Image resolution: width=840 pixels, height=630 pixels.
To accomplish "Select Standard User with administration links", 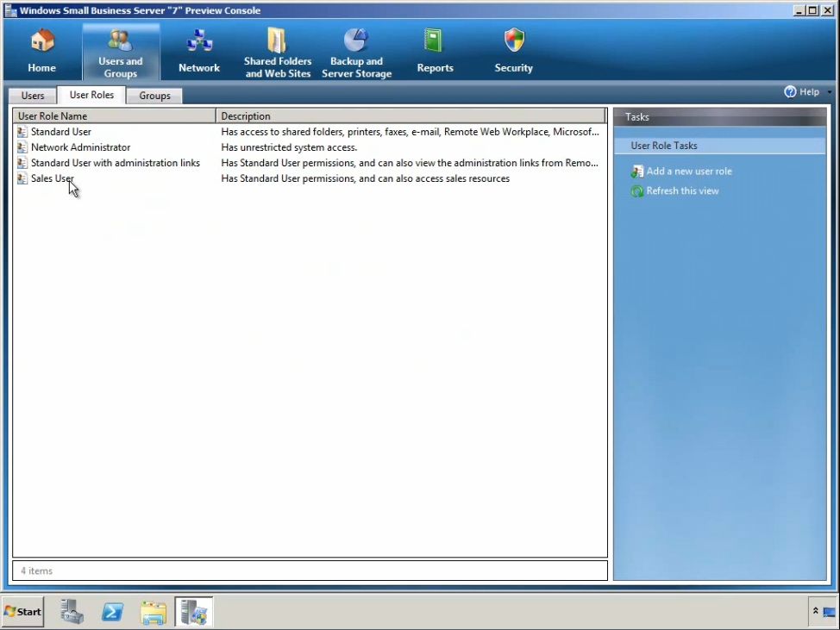I will (116, 163).
